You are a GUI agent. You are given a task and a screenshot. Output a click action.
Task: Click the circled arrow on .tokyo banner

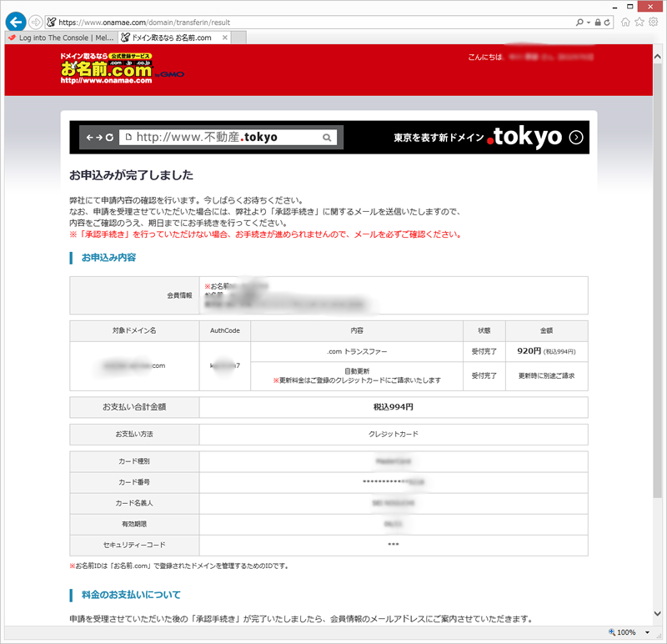click(x=576, y=138)
